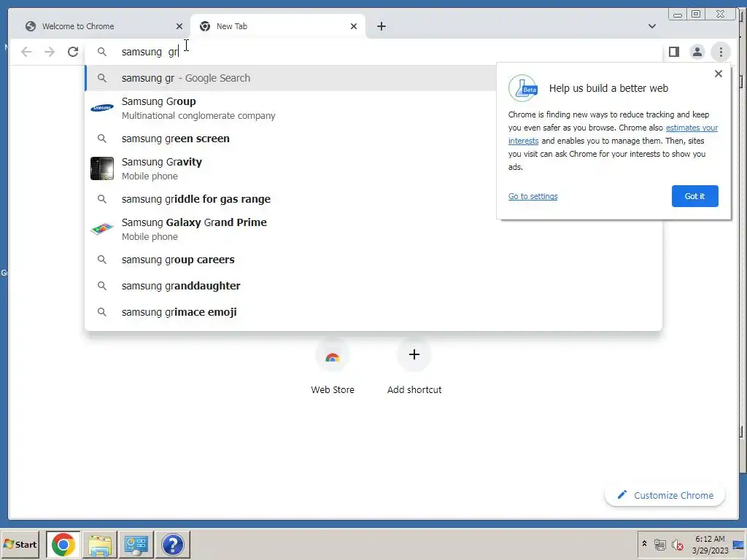Close the Welcome to Chrome tab
747x560 pixels.
click(x=179, y=26)
